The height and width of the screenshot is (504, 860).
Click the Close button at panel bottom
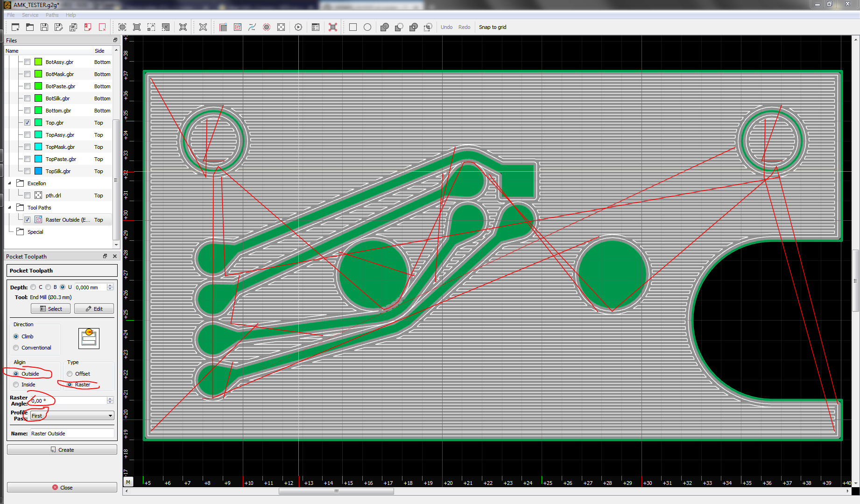62,488
